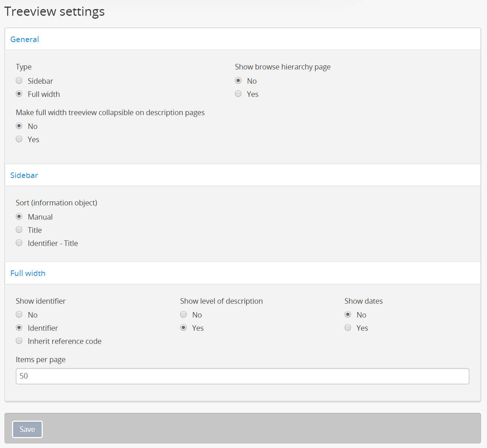Set Show identifier to No
The image size is (487, 448).
click(19, 315)
